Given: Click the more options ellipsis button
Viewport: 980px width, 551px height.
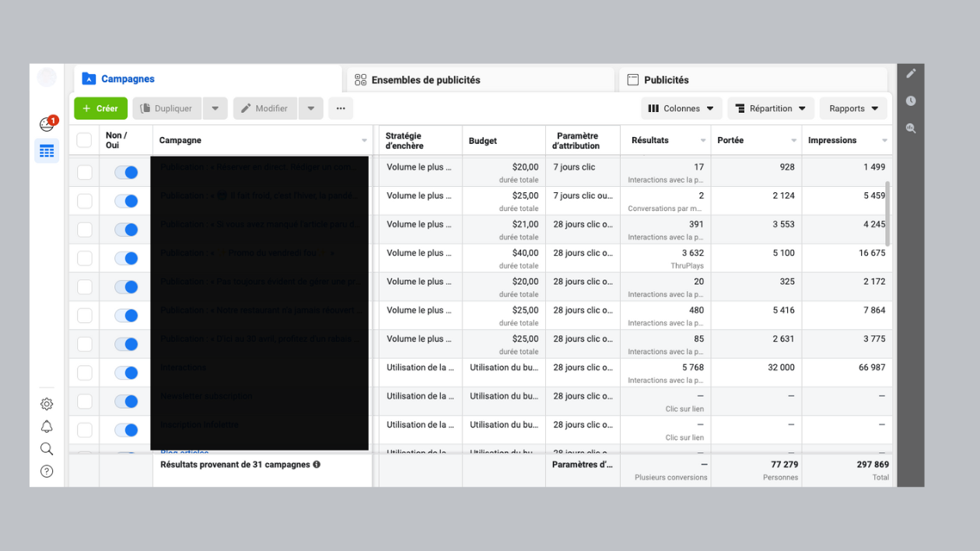Looking at the screenshot, I should pos(341,109).
